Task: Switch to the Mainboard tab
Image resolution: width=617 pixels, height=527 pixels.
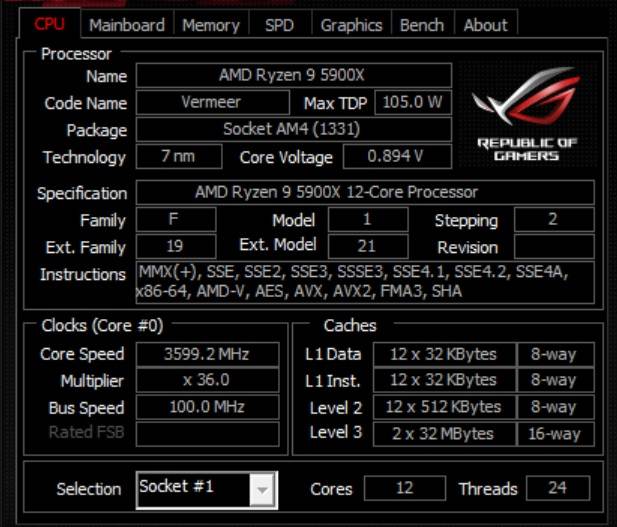Action: (126, 25)
